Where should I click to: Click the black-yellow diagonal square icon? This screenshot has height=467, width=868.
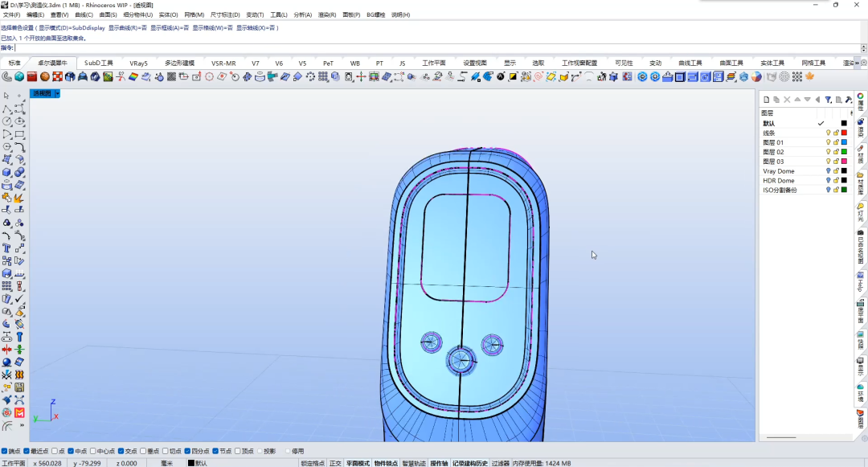pyautogui.click(x=513, y=77)
